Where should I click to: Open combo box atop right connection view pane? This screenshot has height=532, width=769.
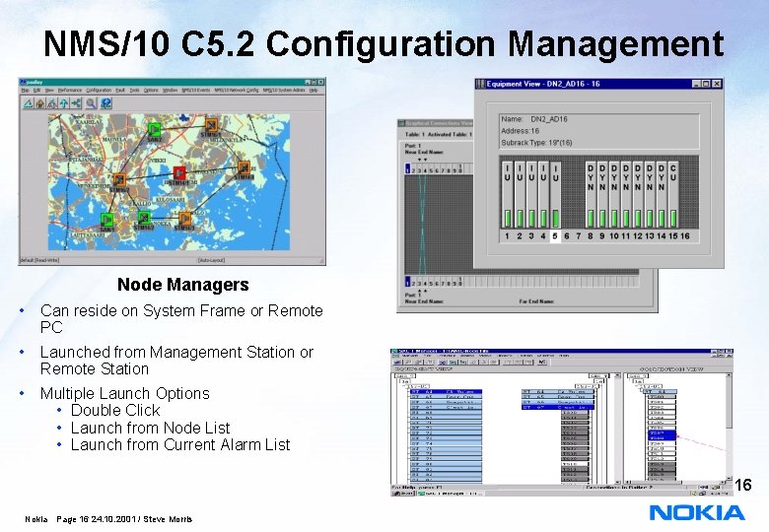(638, 375)
